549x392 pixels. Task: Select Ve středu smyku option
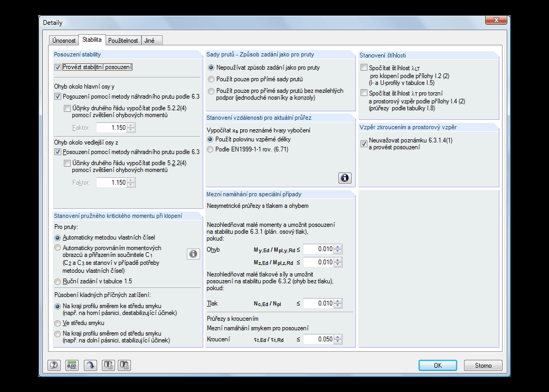[x=58, y=323]
